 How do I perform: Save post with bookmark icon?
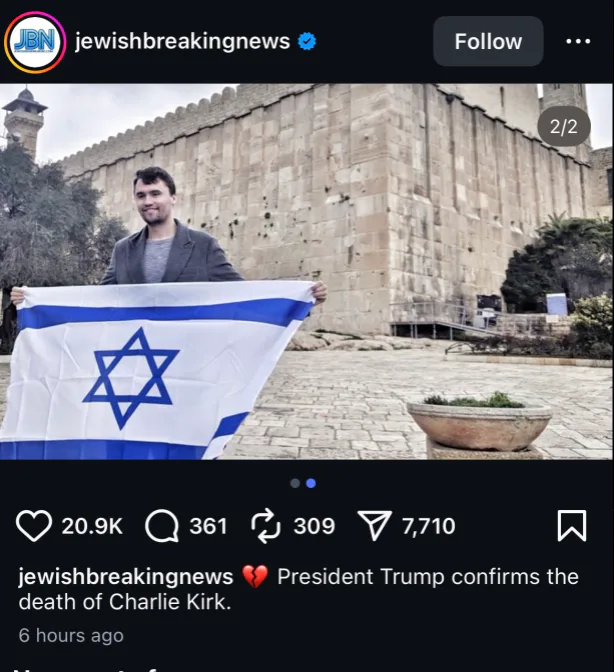click(572, 526)
